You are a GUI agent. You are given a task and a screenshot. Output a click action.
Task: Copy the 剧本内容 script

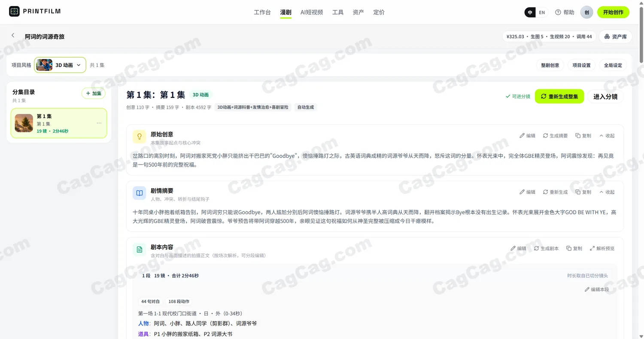(x=574, y=248)
